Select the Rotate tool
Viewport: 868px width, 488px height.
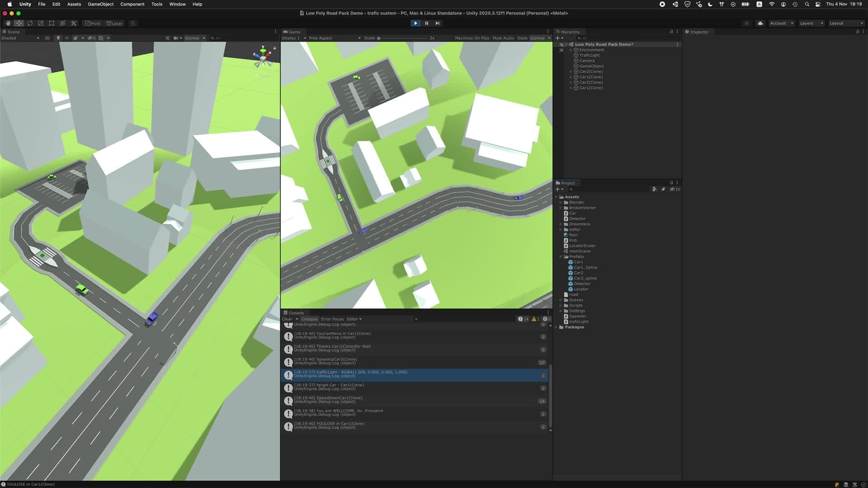point(30,23)
